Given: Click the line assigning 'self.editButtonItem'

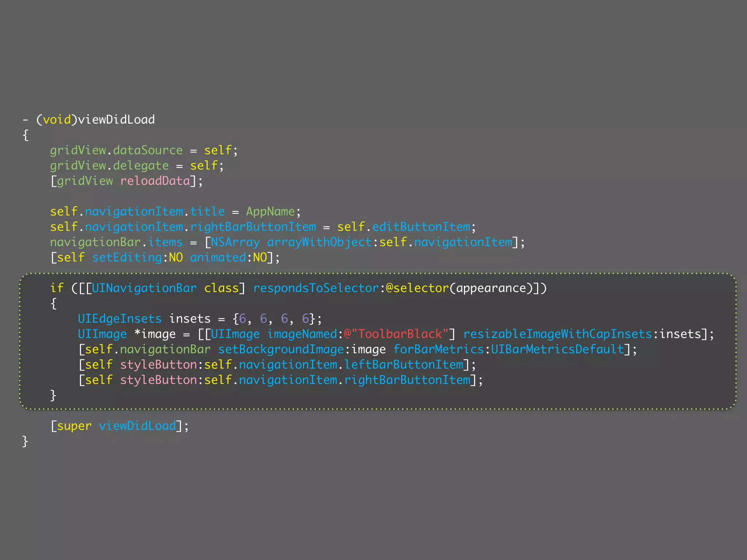Looking at the screenshot, I should pos(263,227).
